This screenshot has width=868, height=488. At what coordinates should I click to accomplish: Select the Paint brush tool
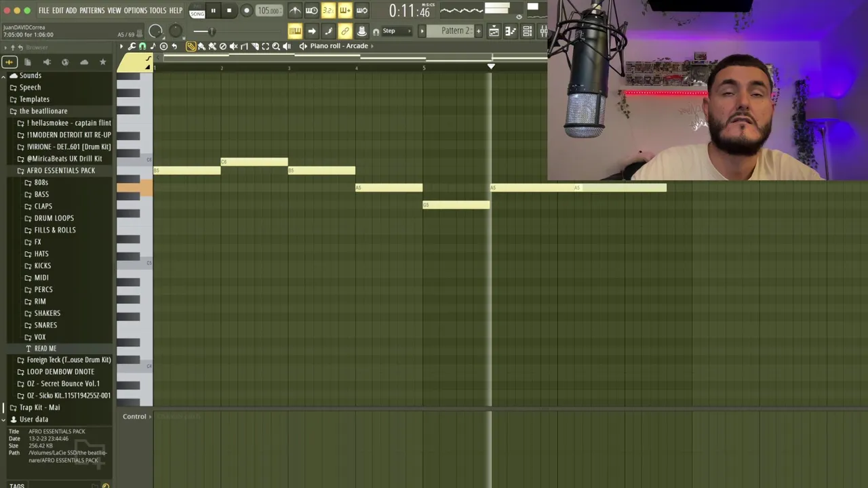point(201,46)
